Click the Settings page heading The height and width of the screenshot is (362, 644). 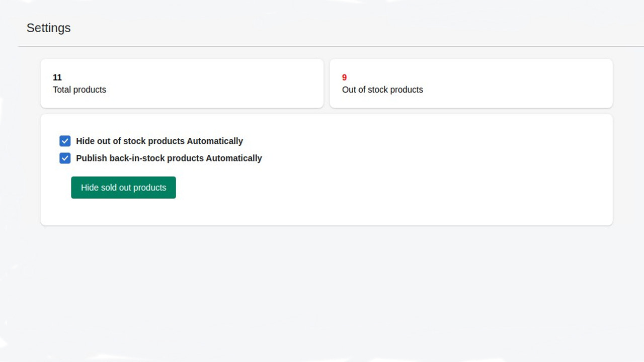(x=48, y=28)
